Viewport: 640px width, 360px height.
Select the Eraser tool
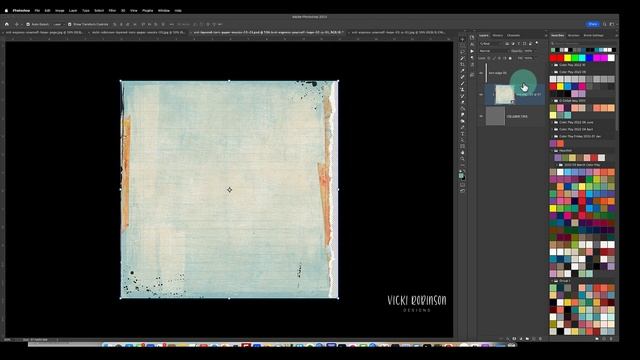click(462, 102)
